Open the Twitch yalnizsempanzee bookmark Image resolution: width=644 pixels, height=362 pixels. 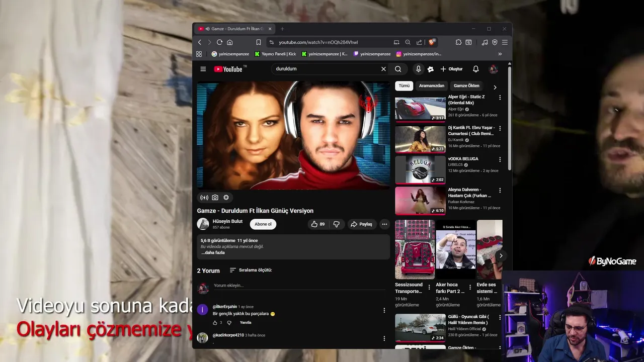pyautogui.click(x=372, y=54)
